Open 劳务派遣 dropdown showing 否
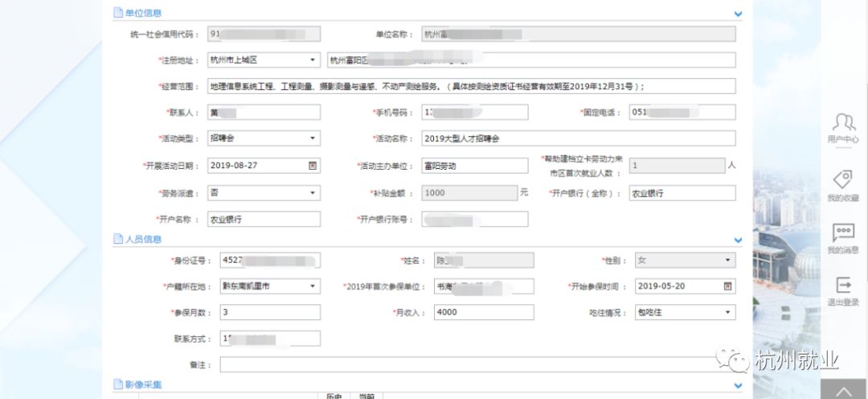Viewport: 868px width, 399px height. [264, 193]
